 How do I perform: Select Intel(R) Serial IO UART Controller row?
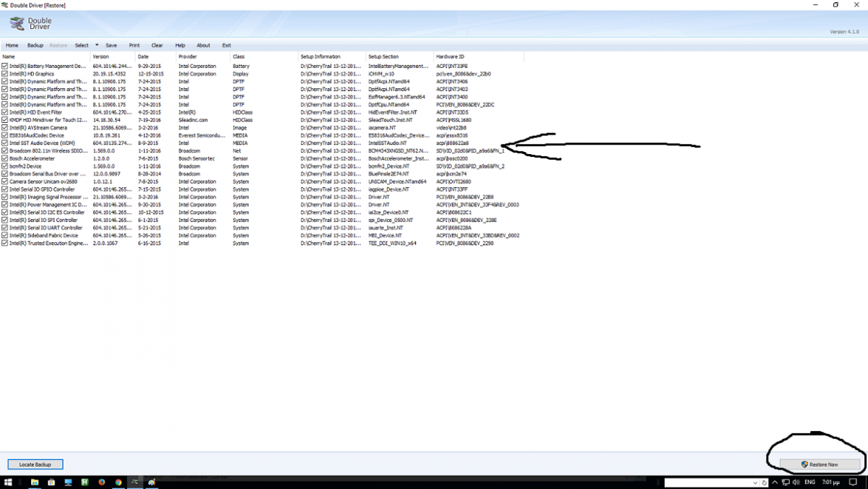tap(260, 228)
